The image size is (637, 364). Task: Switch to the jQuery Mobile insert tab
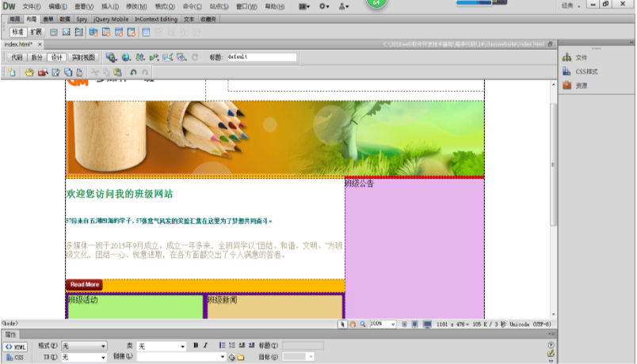pyautogui.click(x=111, y=18)
